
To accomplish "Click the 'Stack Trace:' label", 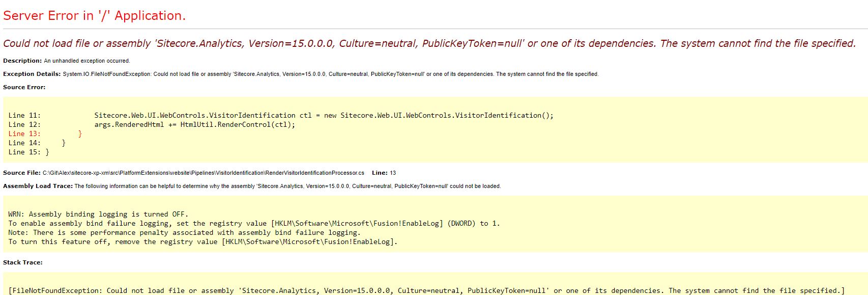I will (x=23, y=262).
